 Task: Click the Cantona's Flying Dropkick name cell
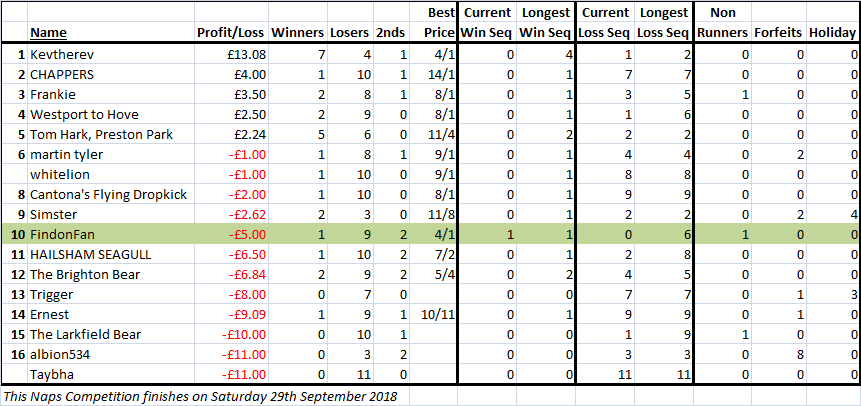(x=111, y=195)
